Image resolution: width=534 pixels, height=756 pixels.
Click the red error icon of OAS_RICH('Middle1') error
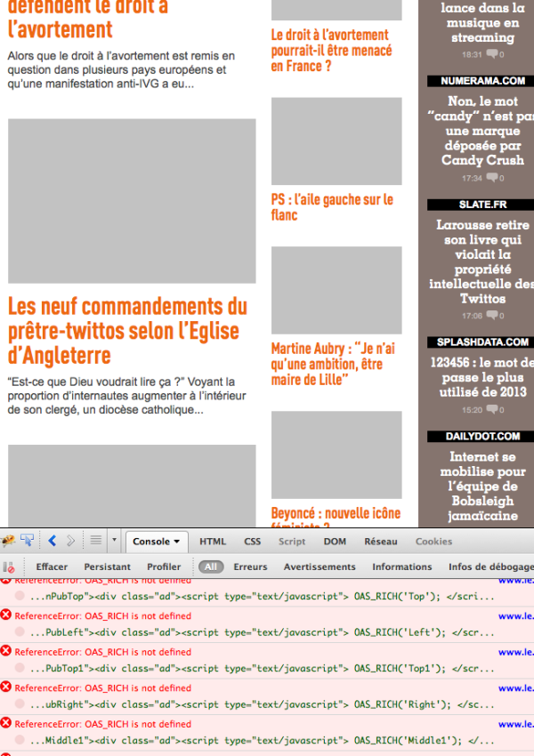point(6,723)
